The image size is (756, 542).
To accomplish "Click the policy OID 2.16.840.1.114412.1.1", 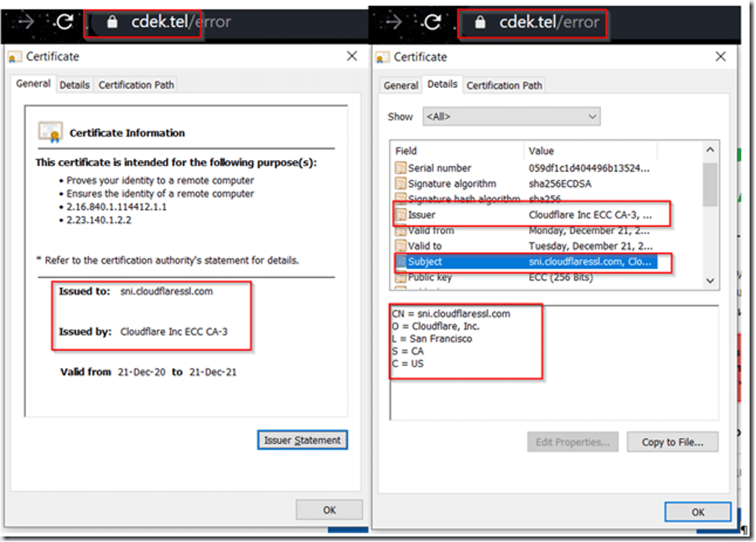I will 117,207.
